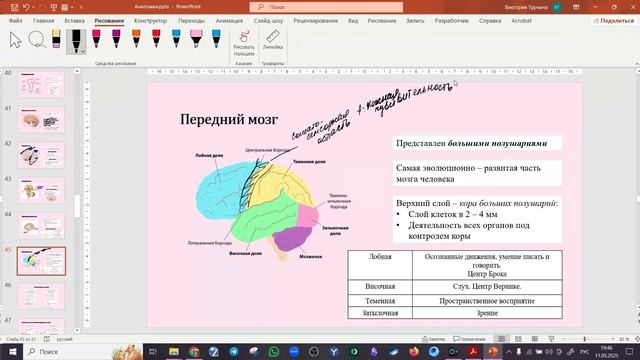Open the user account avatar
The image size is (640, 360).
coord(557,7)
